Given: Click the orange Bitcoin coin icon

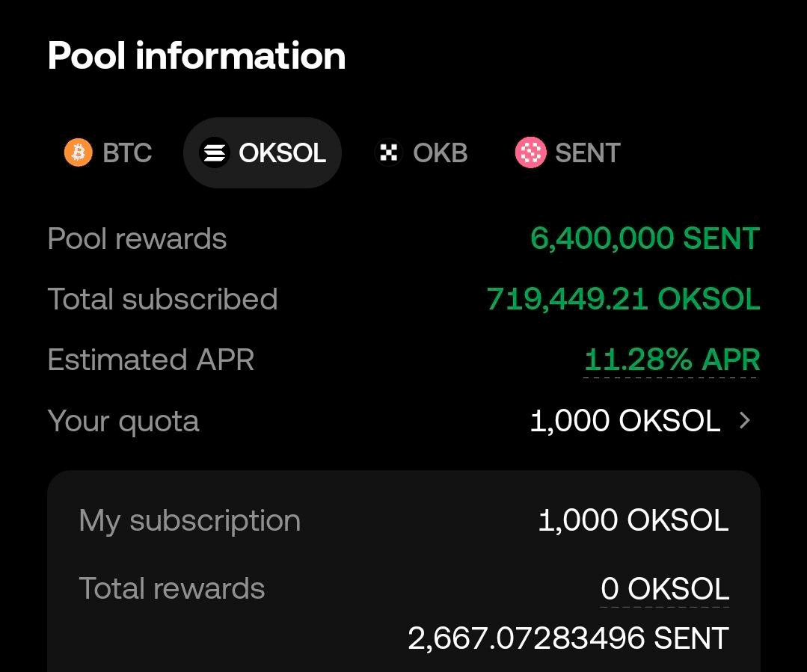Looking at the screenshot, I should (x=79, y=152).
